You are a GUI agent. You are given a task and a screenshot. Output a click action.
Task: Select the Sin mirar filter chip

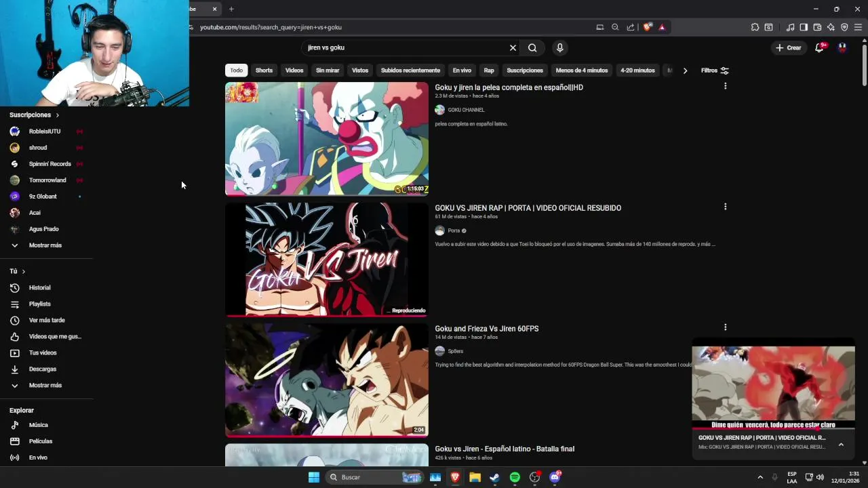pyautogui.click(x=328, y=70)
